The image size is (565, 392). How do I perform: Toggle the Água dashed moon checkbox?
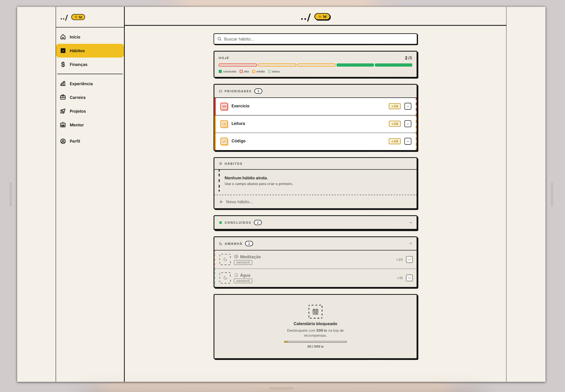(225, 278)
